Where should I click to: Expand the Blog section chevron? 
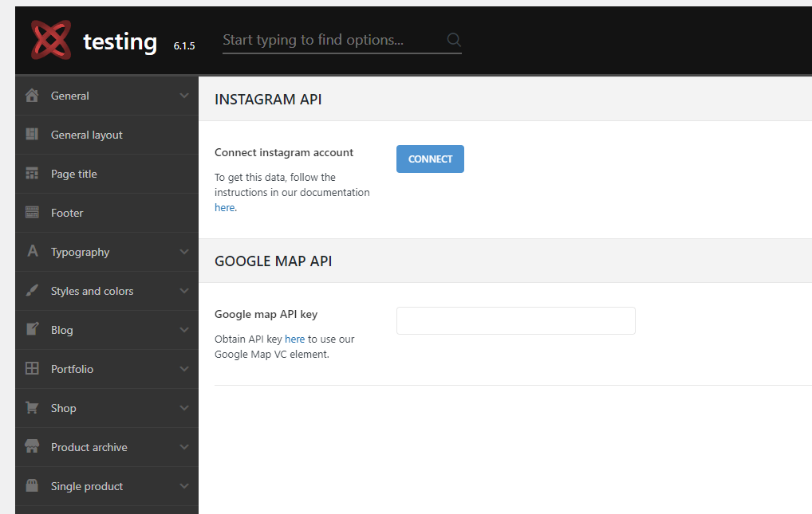click(x=183, y=330)
